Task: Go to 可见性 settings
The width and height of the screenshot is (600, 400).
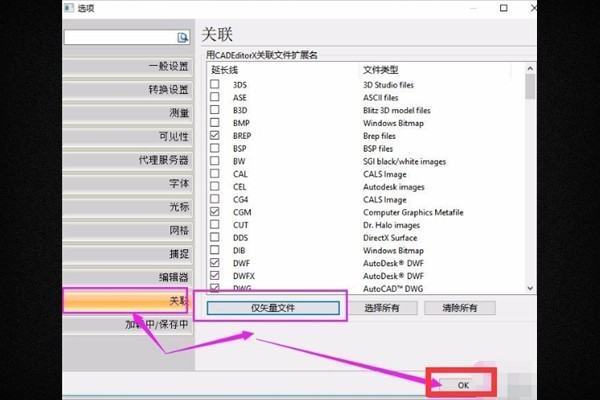Action: click(128, 136)
